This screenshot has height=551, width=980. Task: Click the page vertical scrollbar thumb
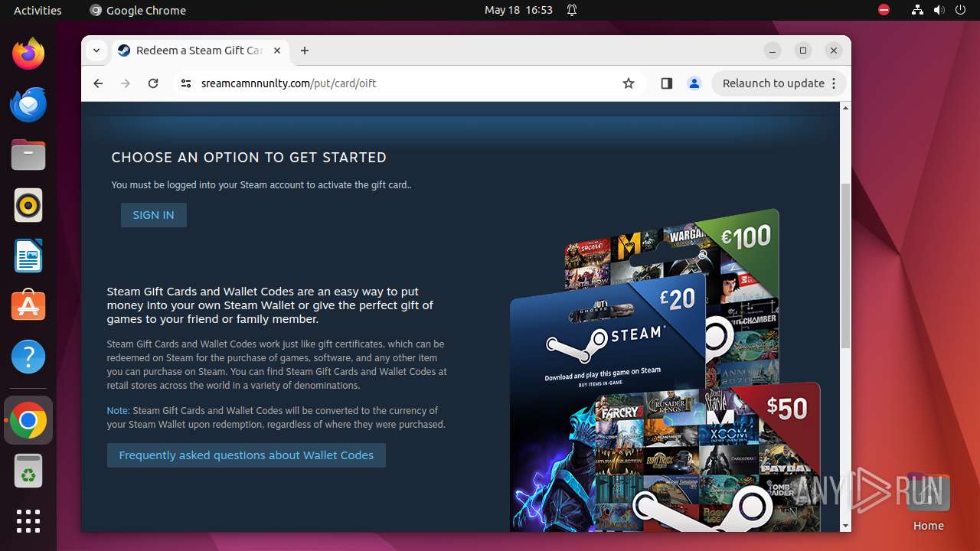pyautogui.click(x=845, y=266)
